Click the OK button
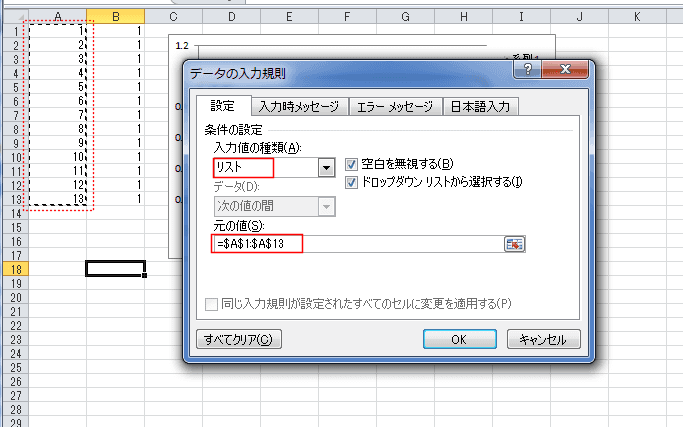Screen dimensions: 683x427 point(460,339)
